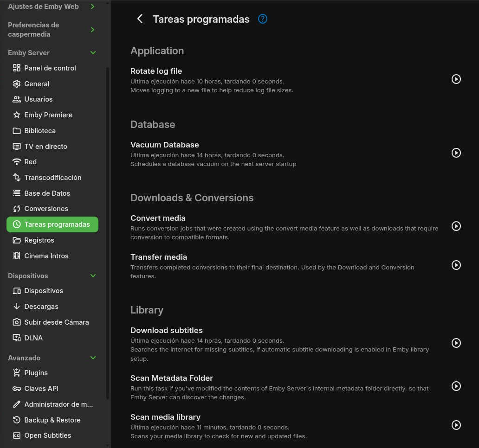Viewport: 479px width, 448px height.
Task: Collapse the Dispositivos section
Action: point(93,276)
